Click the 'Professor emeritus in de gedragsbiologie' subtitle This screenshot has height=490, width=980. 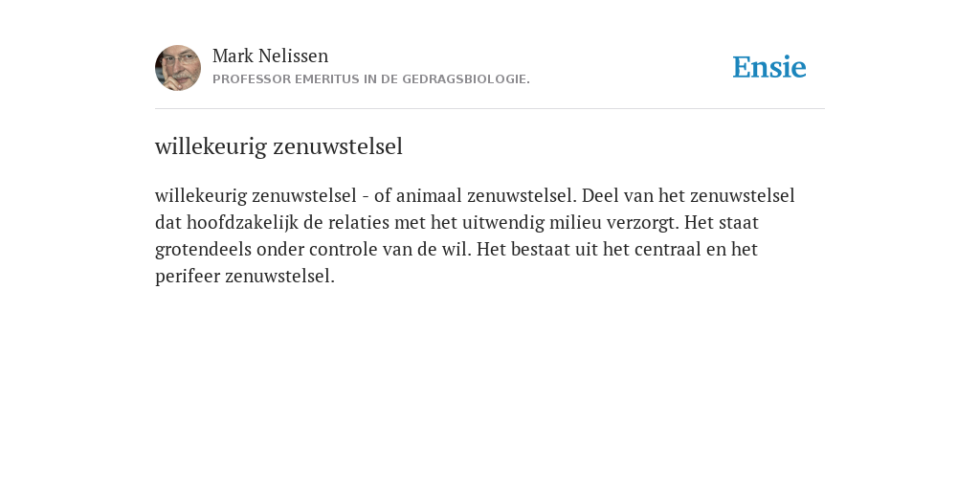(371, 79)
